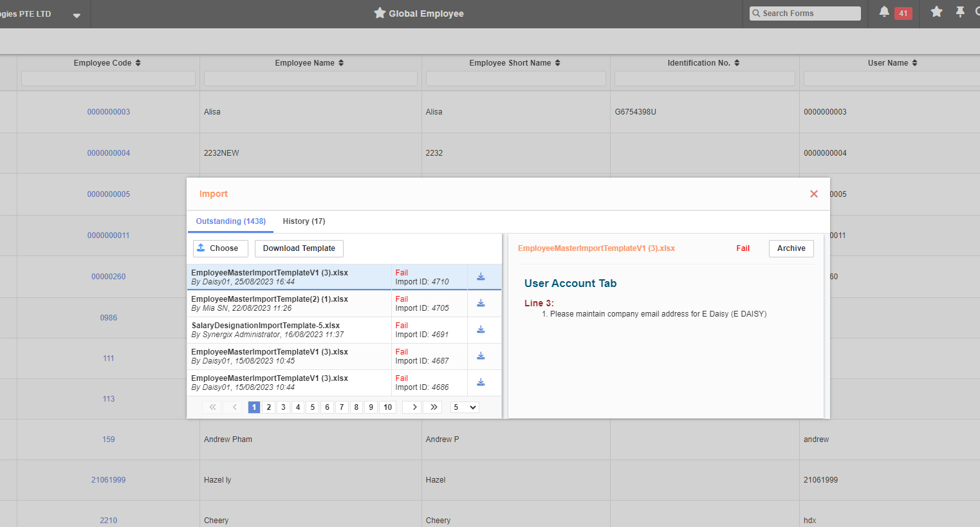
Task: Download the file for Import ID 4705
Action: click(x=481, y=302)
